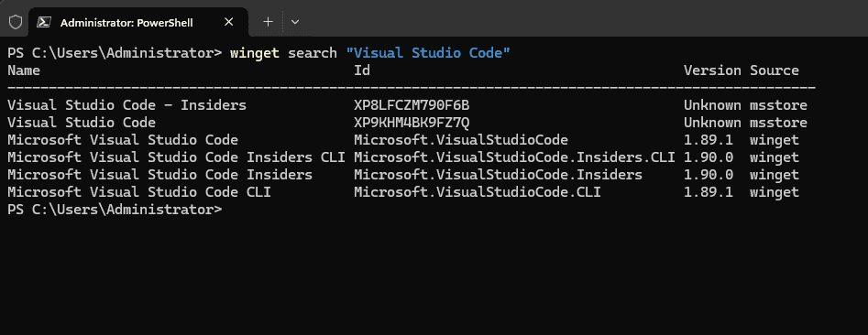The width and height of the screenshot is (868, 335).
Task: Click version 1.90.0 in the Insiders CLI row
Action: click(708, 157)
